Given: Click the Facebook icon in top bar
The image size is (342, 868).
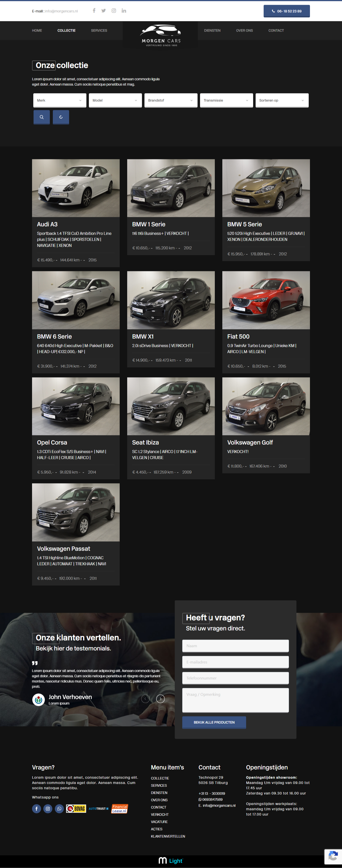Looking at the screenshot, I should pos(94,11).
